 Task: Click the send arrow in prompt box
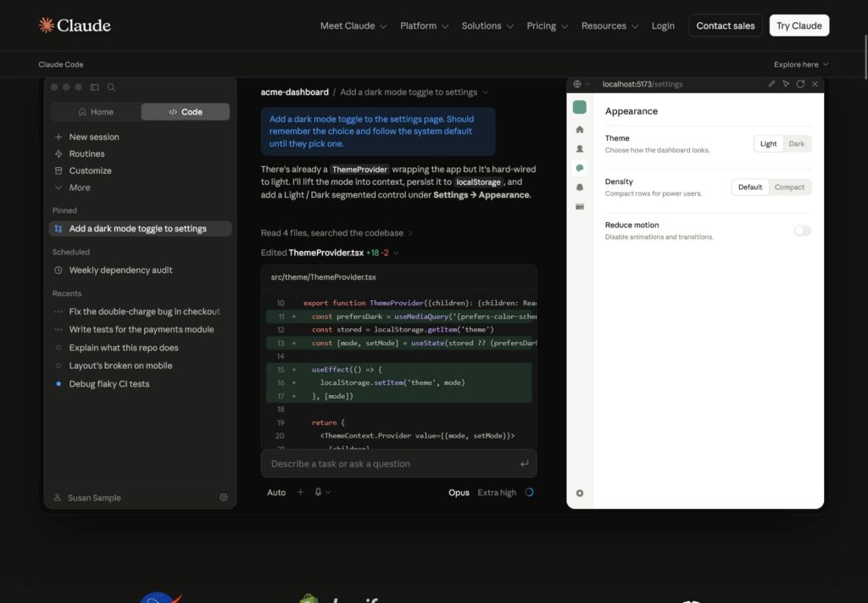click(524, 463)
